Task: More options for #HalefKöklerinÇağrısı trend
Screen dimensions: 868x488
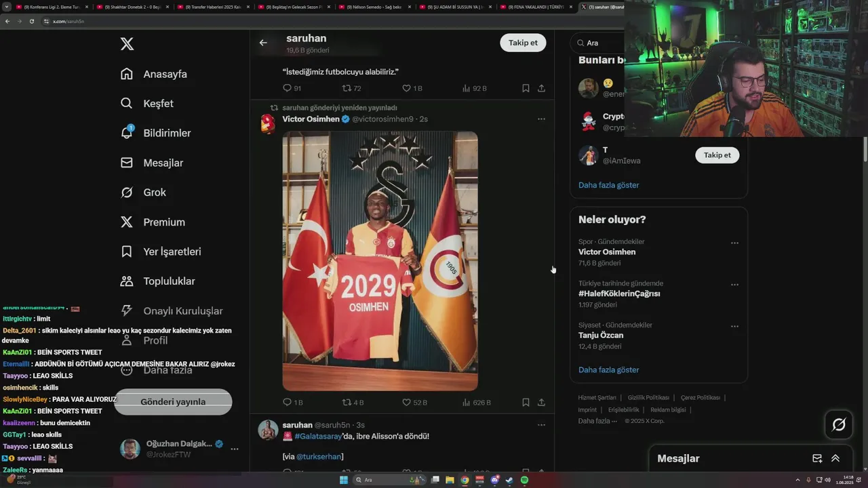Action: pos(734,285)
